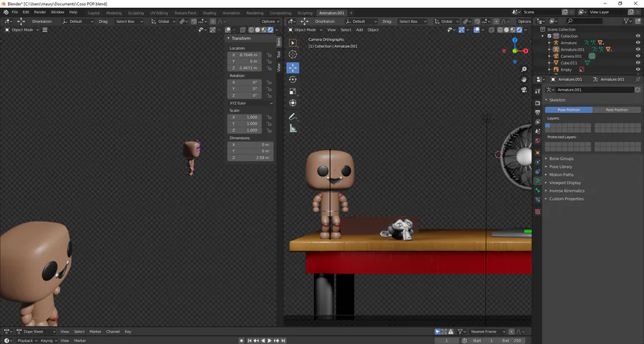Click the pan hand gizmo in viewport

coord(524,79)
